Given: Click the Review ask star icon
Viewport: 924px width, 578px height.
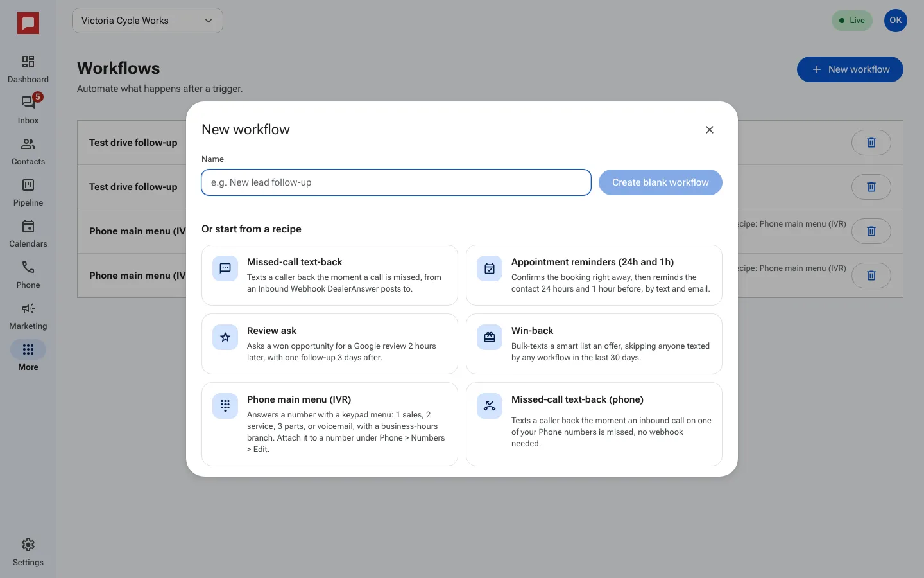Looking at the screenshot, I should click(x=225, y=337).
